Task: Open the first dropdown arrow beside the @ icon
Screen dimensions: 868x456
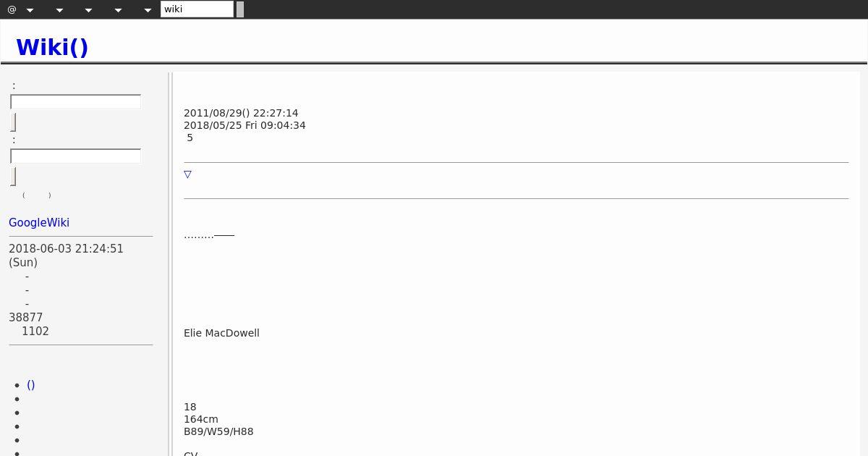Action: coord(30,10)
